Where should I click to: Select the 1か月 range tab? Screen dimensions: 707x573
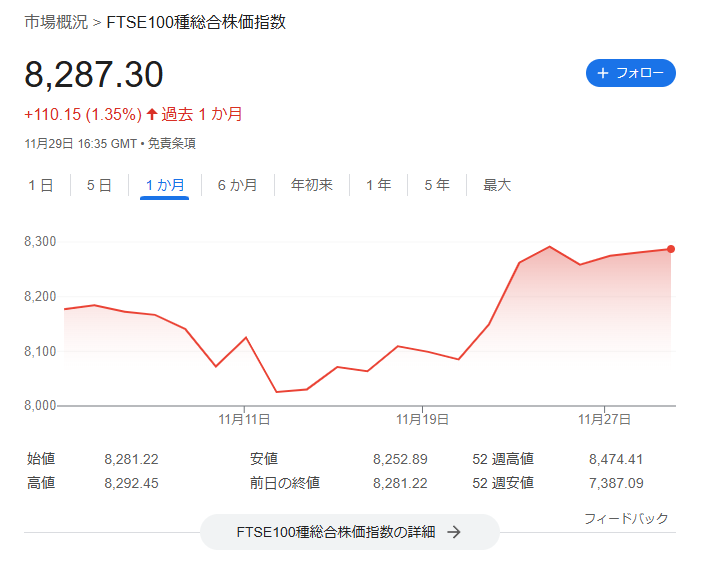165,185
